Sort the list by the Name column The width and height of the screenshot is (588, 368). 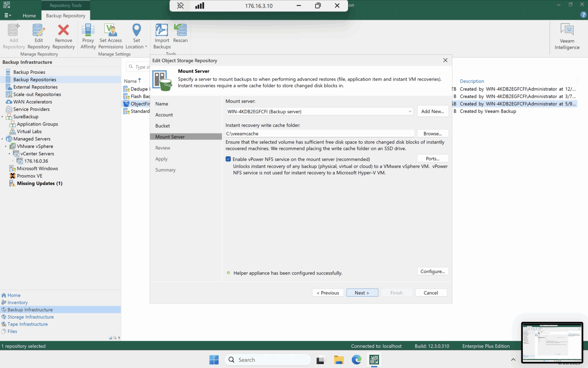coord(130,81)
